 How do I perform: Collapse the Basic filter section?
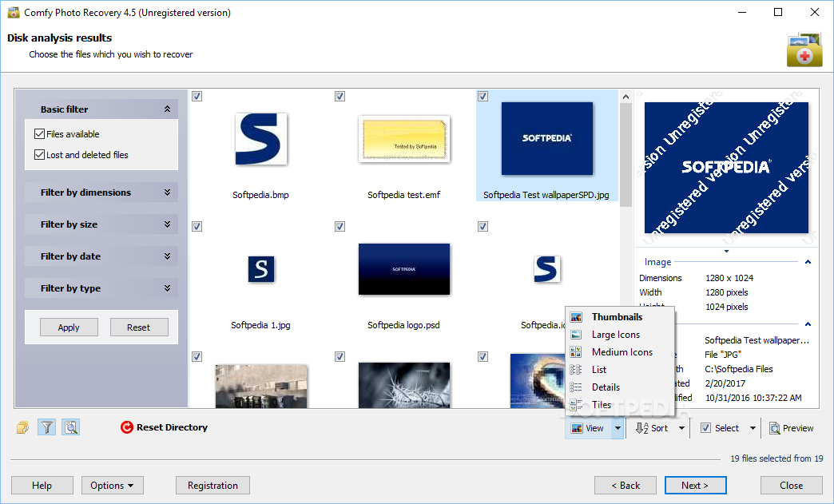pos(167,109)
